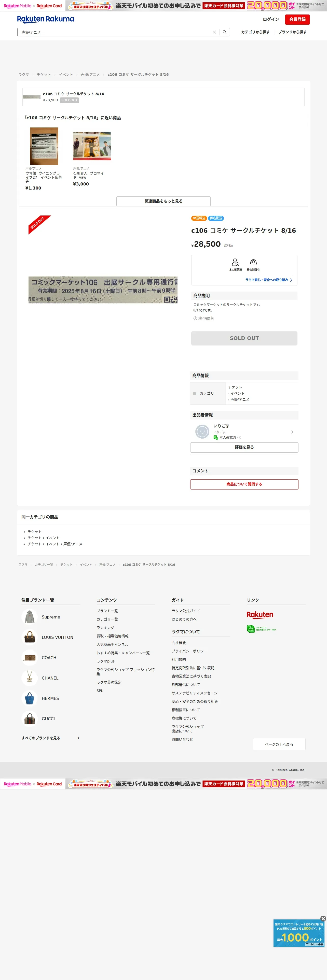Click the bottom 楽天モバイル promo banner

pyautogui.click(x=163, y=784)
